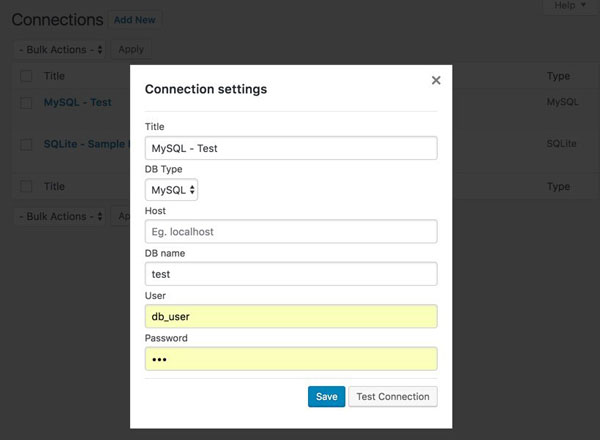Click the top Apply button
The image size is (600, 440).
[131, 50]
